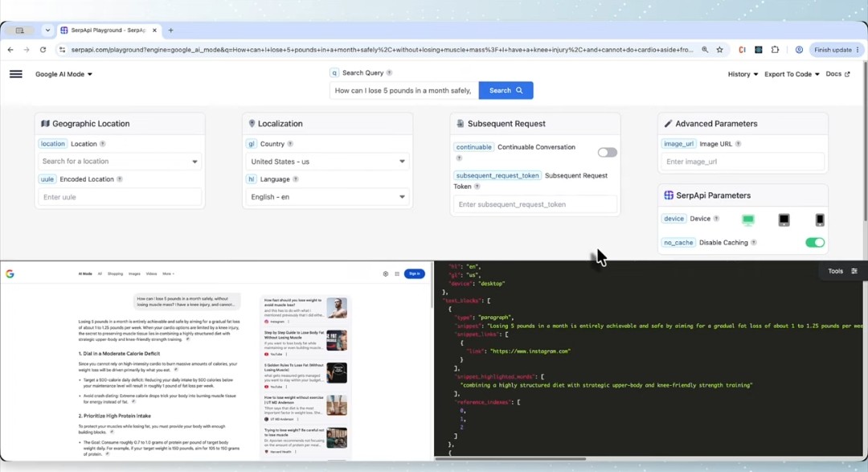The image size is (868, 472).
Task: Click the browser forward arrow
Action: [x=26, y=50]
